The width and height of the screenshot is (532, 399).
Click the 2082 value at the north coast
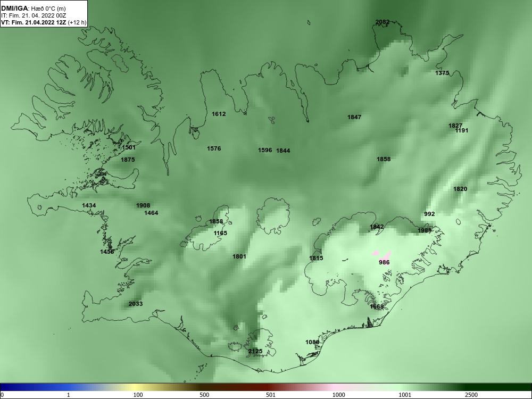[x=383, y=22]
